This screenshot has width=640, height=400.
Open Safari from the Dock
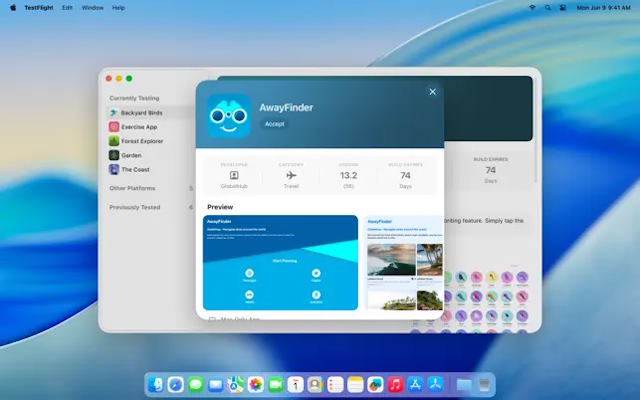coord(176,384)
